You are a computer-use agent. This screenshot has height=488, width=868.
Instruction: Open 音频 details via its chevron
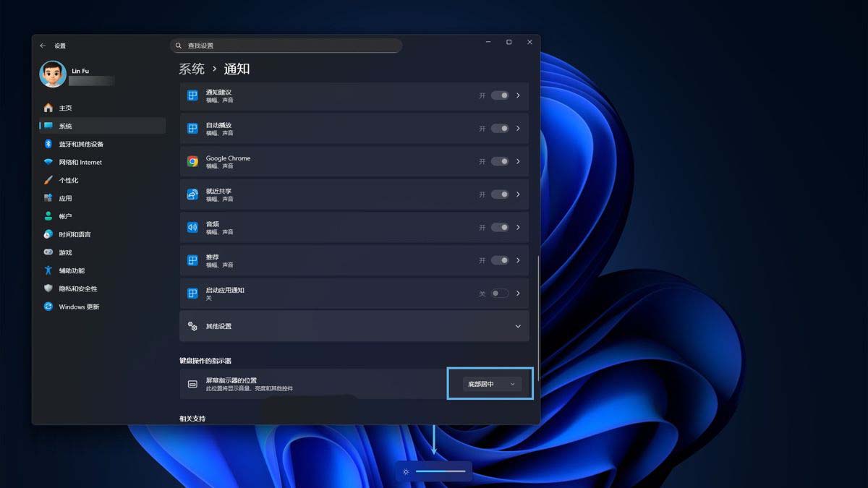[518, 227]
